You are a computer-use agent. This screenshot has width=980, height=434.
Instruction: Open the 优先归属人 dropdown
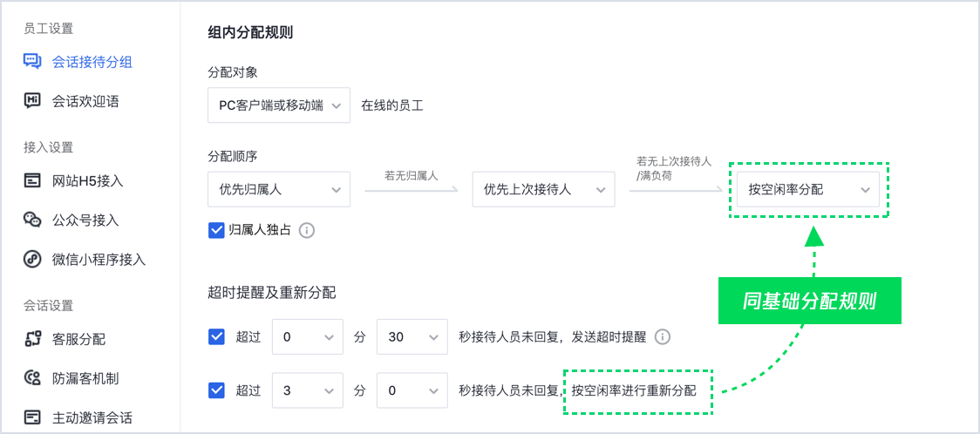279,189
